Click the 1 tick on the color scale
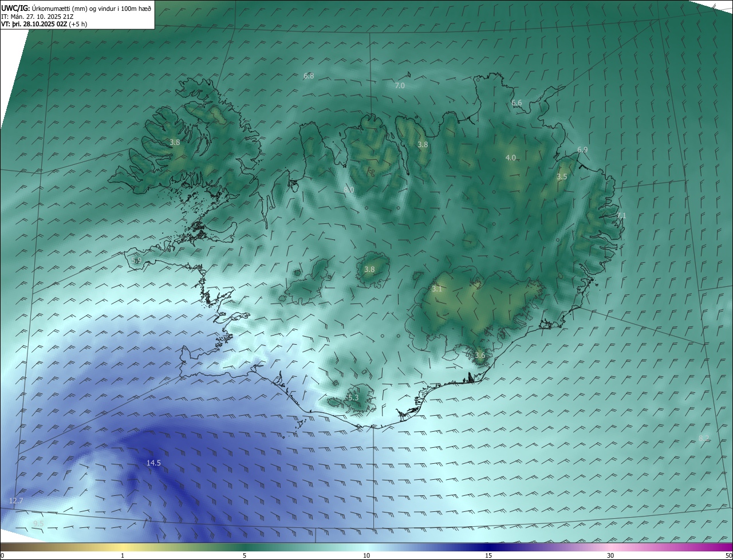 pos(123,555)
